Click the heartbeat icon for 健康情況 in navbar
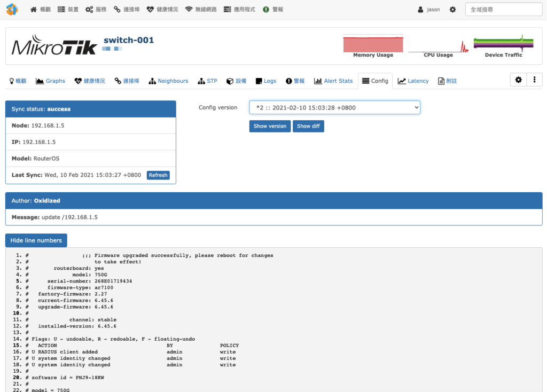This screenshot has height=392, width=547. tap(150, 10)
